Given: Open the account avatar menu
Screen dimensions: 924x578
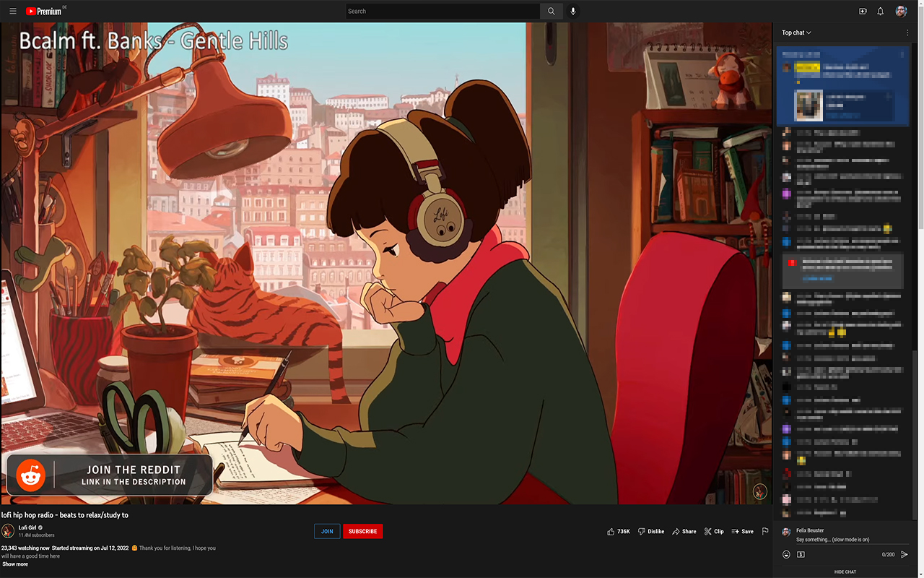Looking at the screenshot, I should pyautogui.click(x=901, y=12).
